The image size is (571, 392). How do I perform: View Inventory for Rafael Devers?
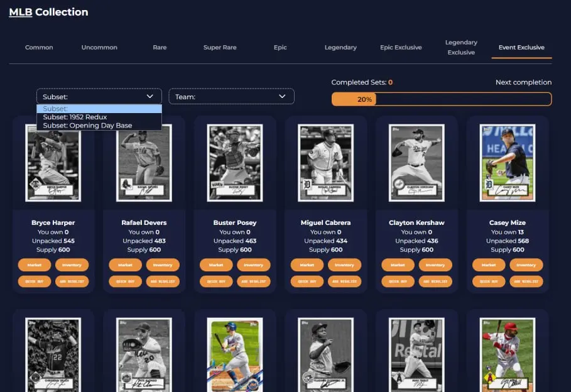click(x=163, y=265)
